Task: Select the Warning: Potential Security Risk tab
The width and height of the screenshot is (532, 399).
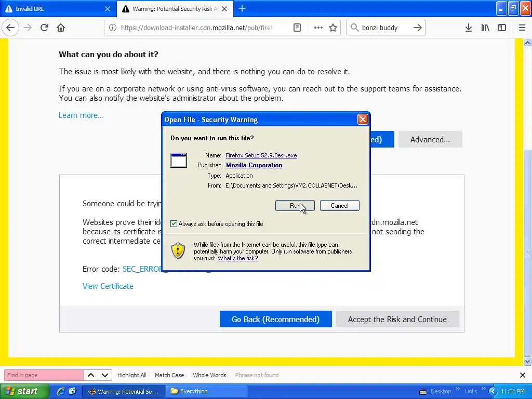Action: click(x=175, y=9)
